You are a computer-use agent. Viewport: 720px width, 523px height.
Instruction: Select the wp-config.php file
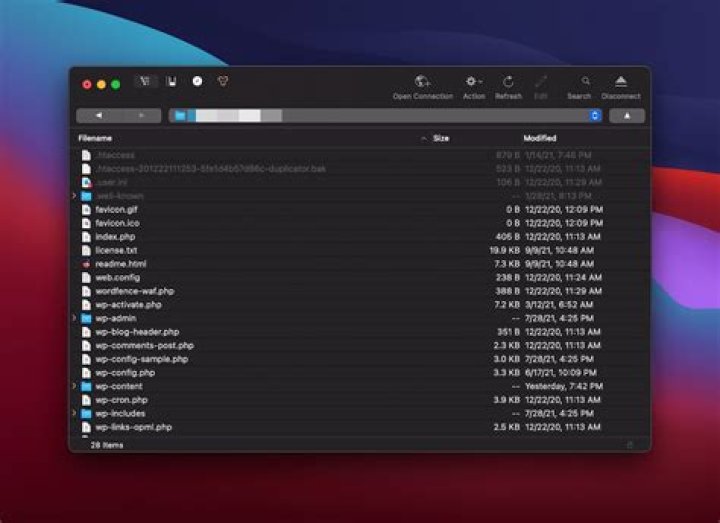pos(125,372)
